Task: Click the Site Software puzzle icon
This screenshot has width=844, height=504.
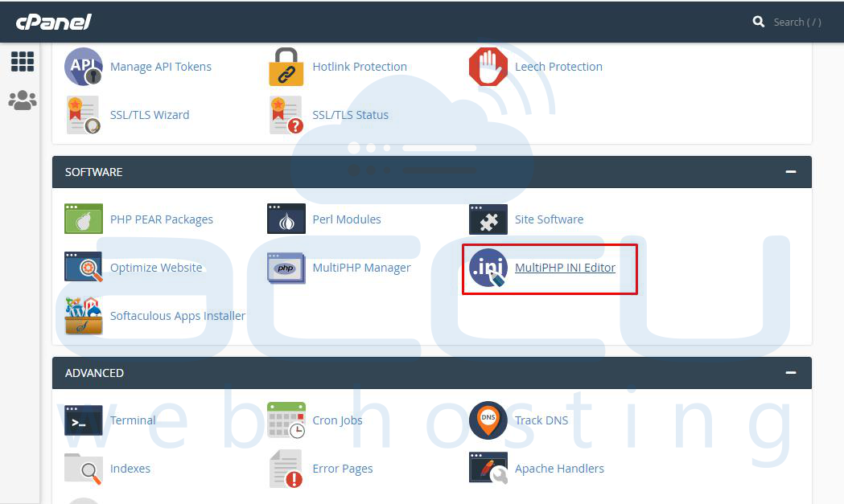Action: tap(488, 219)
